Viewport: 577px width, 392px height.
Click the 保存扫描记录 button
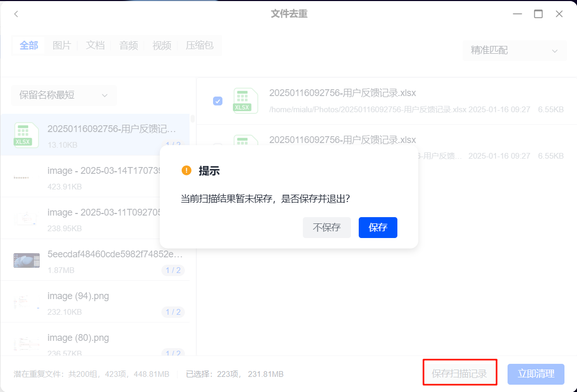click(459, 374)
